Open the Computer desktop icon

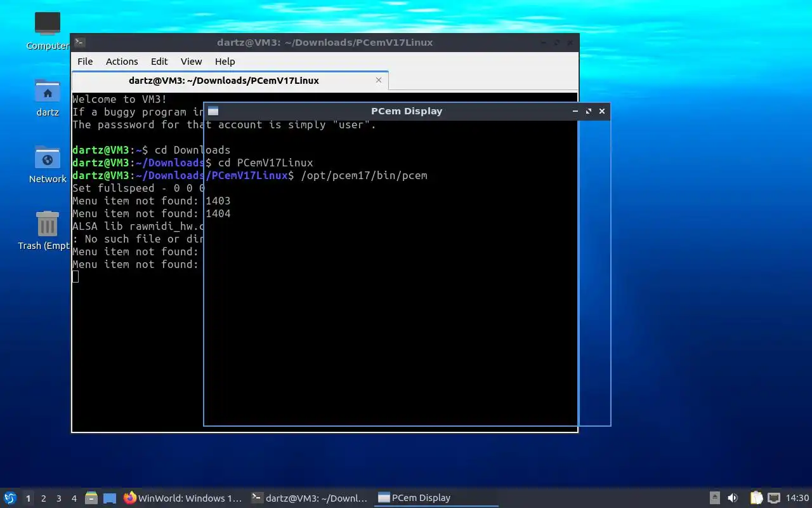coord(48,30)
